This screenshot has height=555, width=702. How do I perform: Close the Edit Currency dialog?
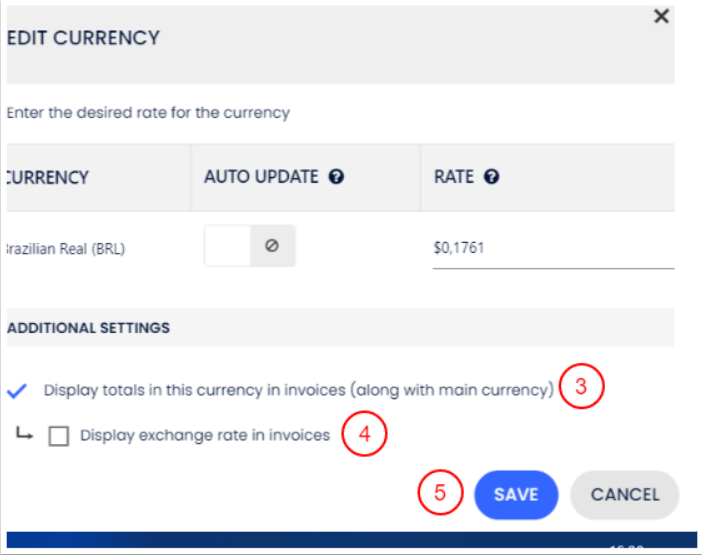(x=661, y=17)
